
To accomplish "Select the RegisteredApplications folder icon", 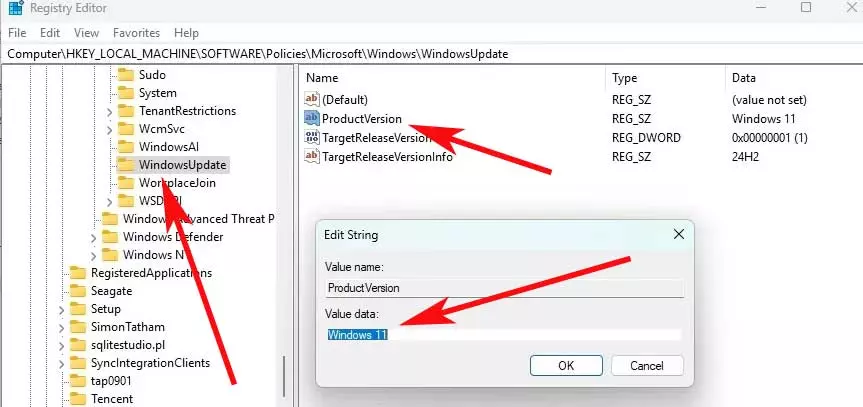I will 78,273.
